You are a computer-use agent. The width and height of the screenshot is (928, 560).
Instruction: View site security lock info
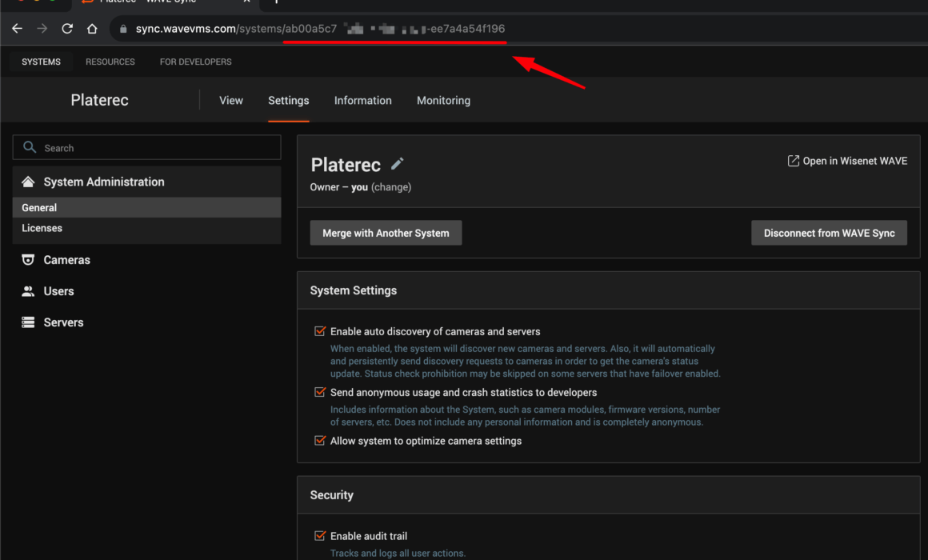tap(123, 29)
